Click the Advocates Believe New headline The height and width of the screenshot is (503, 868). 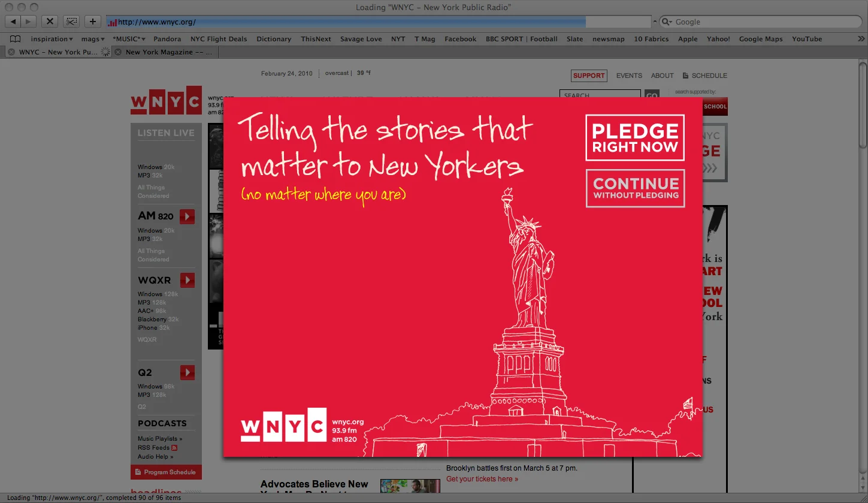point(314,484)
